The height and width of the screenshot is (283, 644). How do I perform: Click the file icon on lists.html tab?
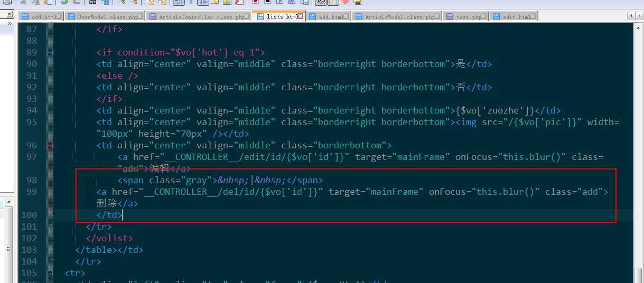click(260, 17)
